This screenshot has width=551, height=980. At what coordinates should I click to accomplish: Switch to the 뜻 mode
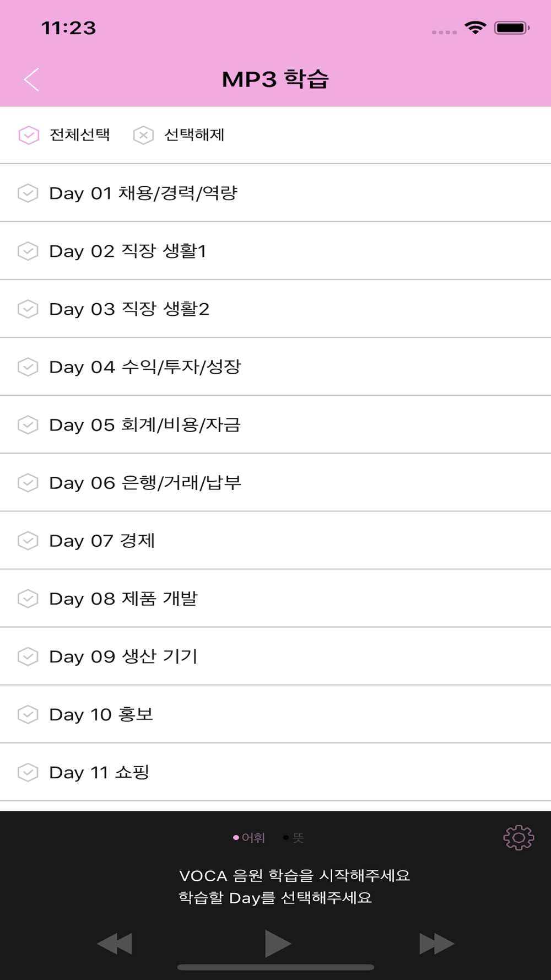click(x=294, y=838)
